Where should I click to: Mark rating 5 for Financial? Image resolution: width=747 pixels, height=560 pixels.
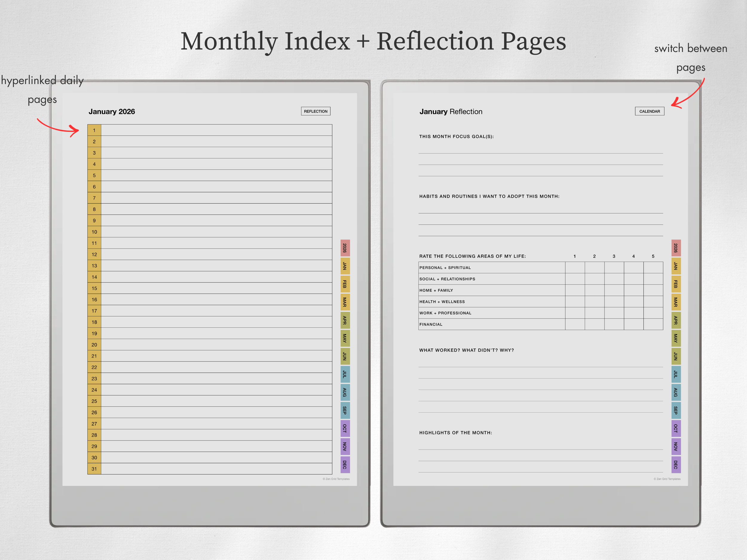[x=653, y=324]
